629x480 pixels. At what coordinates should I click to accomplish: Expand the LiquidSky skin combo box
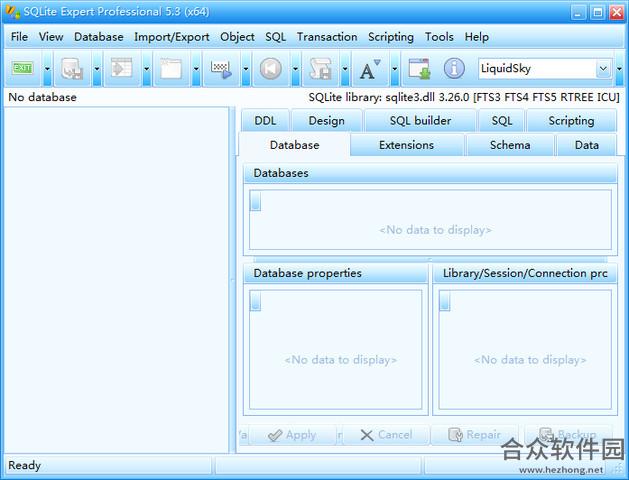click(x=603, y=69)
